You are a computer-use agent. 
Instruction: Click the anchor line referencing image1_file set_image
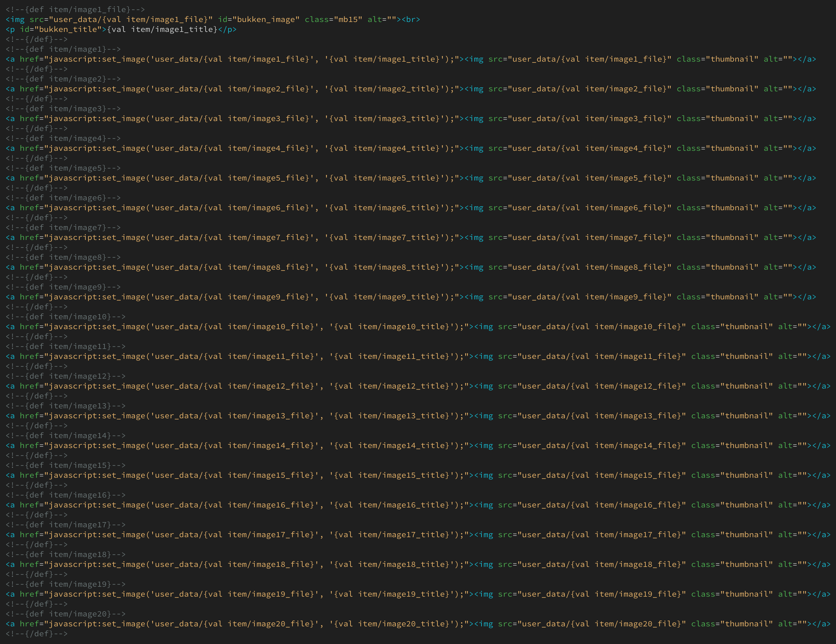pyautogui.click(x=411, y=59)
